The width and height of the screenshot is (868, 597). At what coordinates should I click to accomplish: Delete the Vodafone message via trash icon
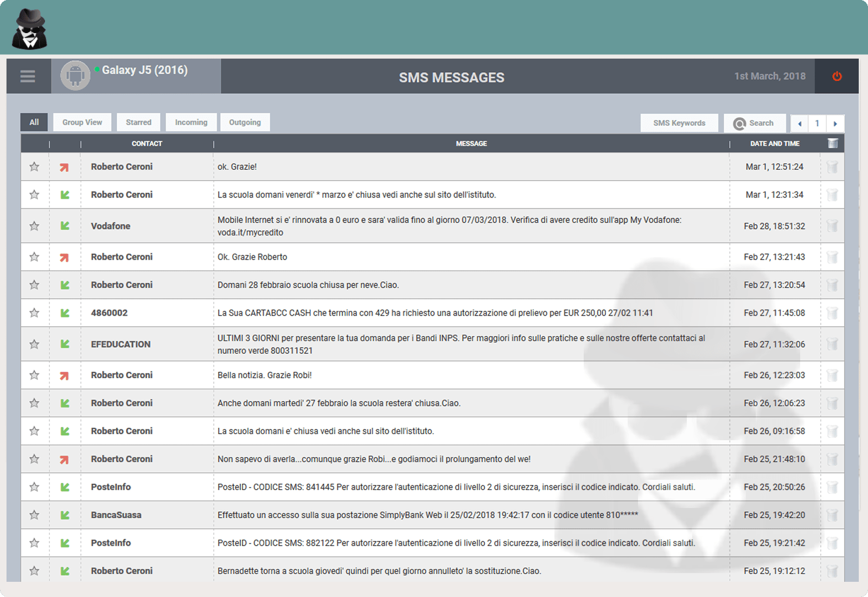tap(832, 226)
